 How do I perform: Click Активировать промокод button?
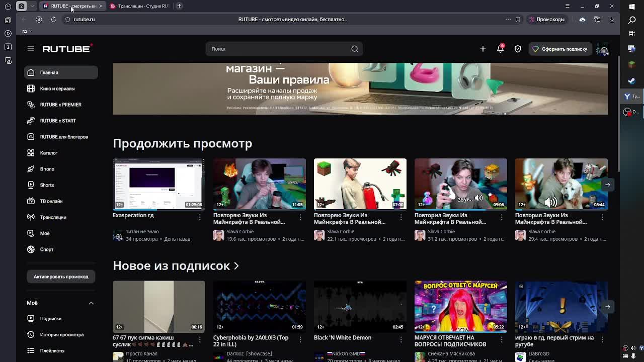(61, 277)
